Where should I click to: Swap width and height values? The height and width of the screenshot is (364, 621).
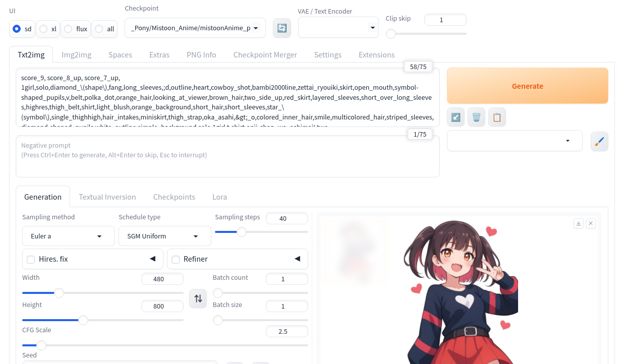pos(198,298)
